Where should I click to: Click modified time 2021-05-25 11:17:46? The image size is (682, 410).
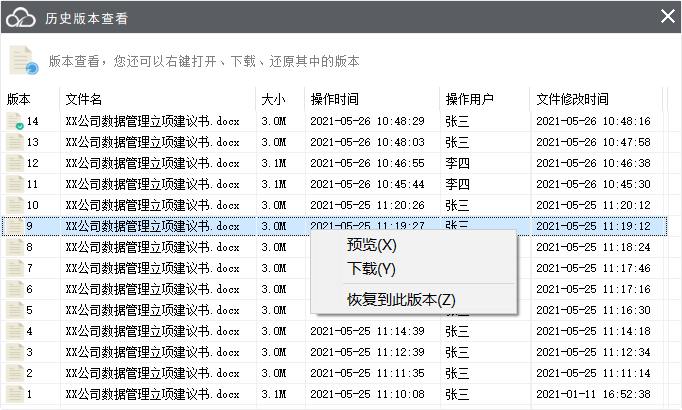pyautogui.click(x=593, y=268)
